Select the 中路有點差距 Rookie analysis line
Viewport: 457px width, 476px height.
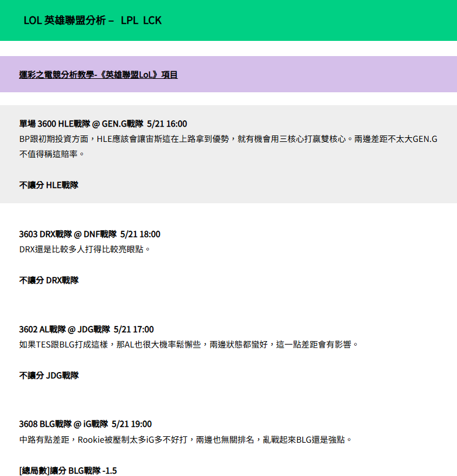pyautogui.click(x=186, y=440)
